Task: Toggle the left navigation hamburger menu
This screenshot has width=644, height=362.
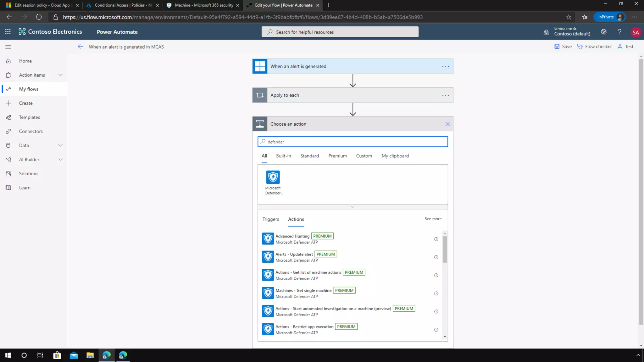Action: coord(8,47)
